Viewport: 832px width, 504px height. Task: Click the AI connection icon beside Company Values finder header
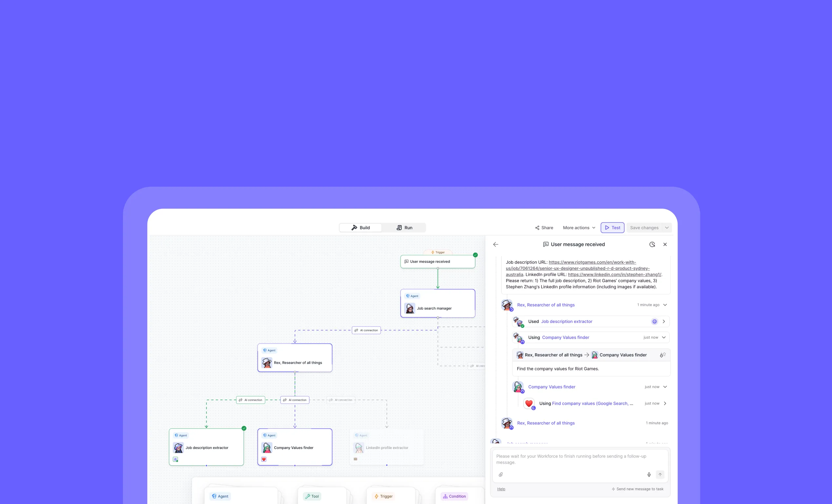tap(663, 355)
